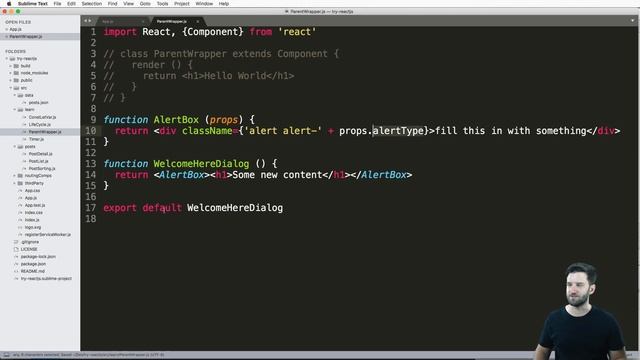Open the Window menu
Screen dimensions: 640x360
point(204,4)
